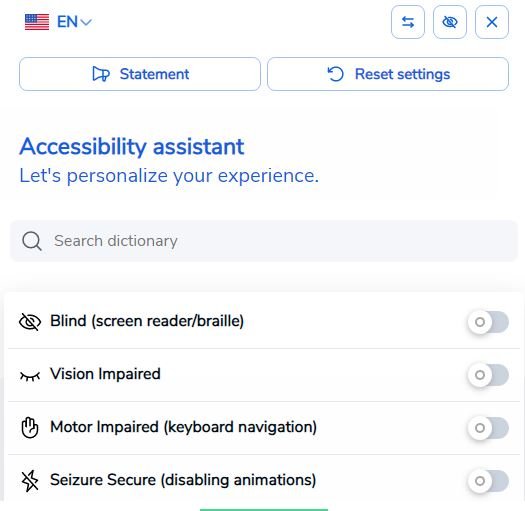Click the swap widget position arrows icon

(408, 22)
